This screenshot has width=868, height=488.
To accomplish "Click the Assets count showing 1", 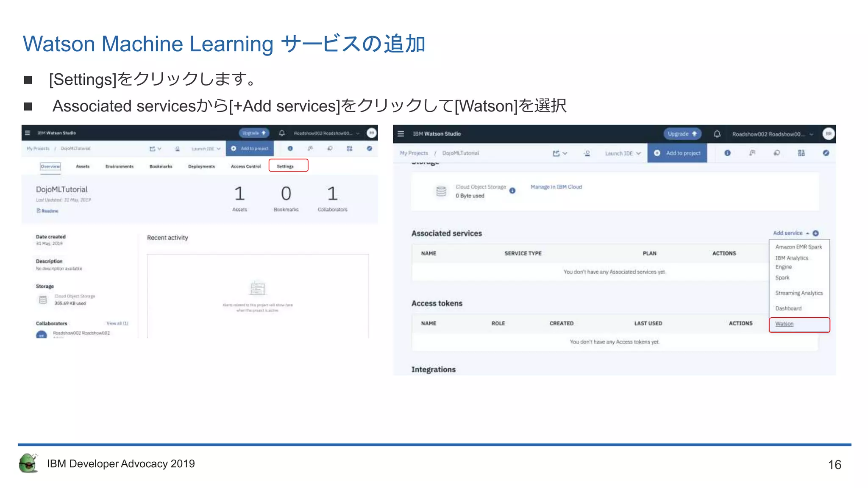I will click(239, 194).
